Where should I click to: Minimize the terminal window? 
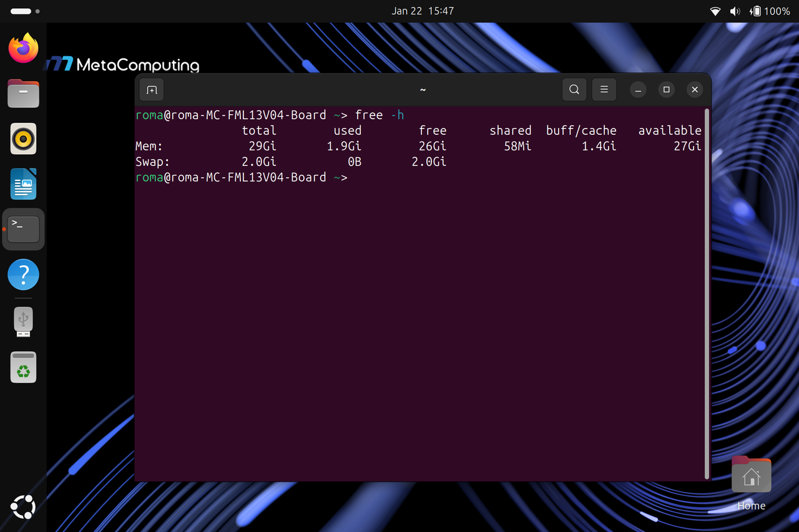coord(638,90)
